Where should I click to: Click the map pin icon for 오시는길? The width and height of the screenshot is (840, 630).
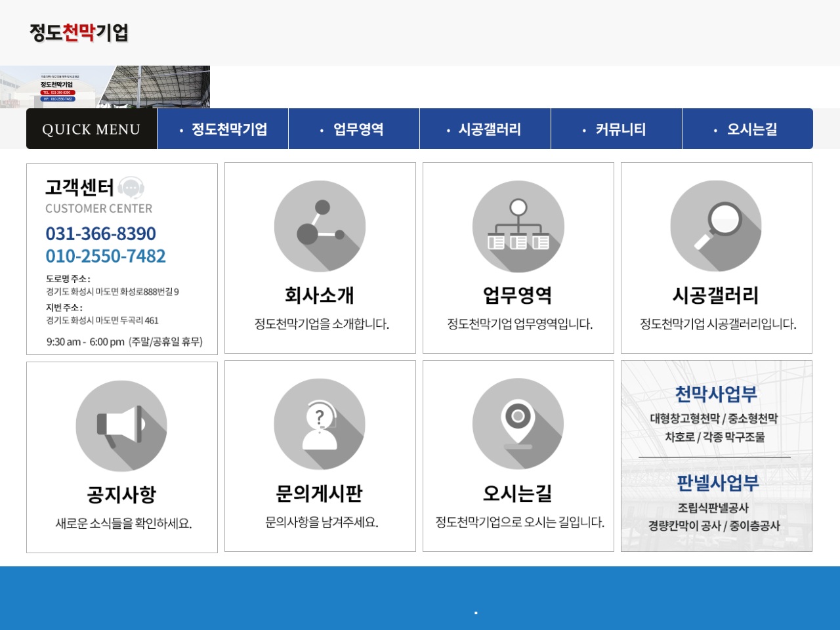coord(518,424)
